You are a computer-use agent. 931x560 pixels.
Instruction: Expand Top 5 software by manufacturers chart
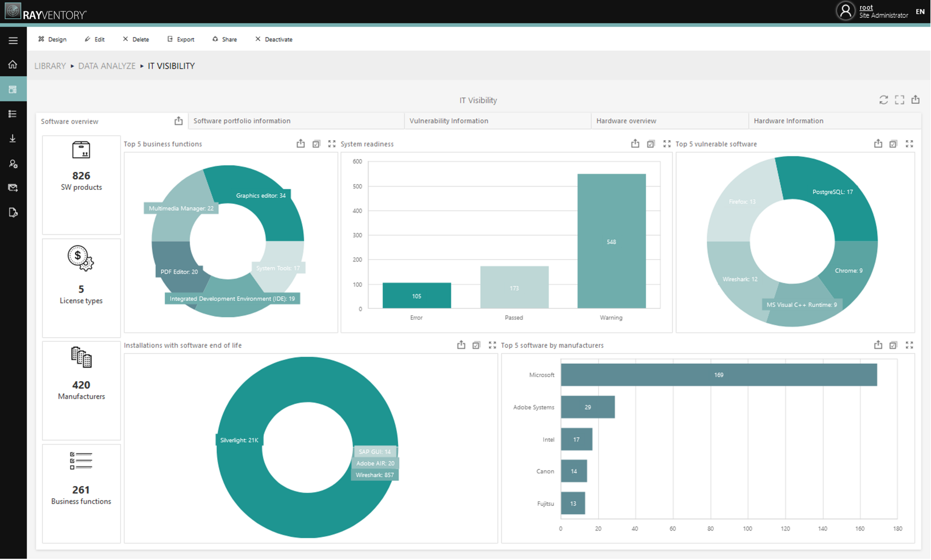click(x=909, y=345)
